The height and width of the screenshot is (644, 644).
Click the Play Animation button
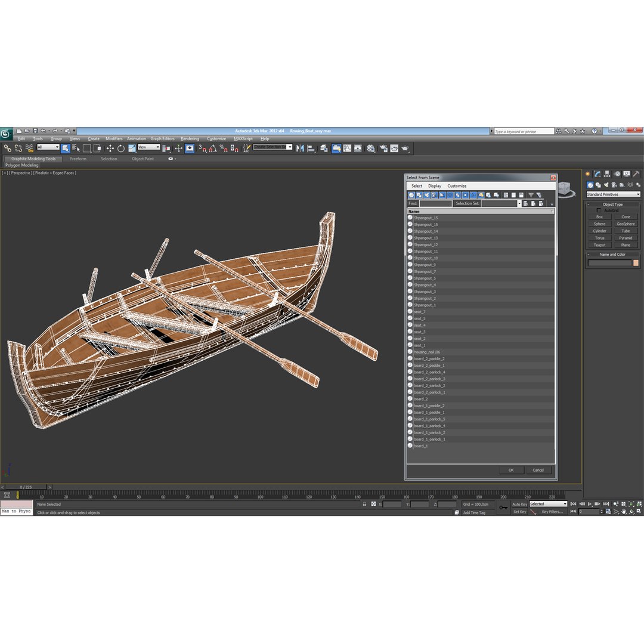coord(590,504)
